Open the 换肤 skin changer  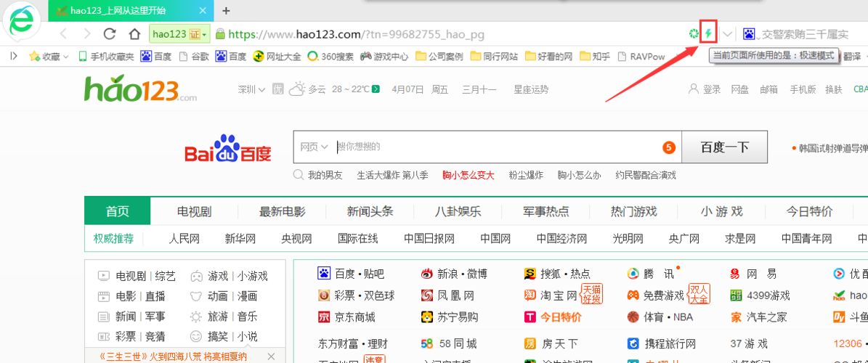(834, 89)
